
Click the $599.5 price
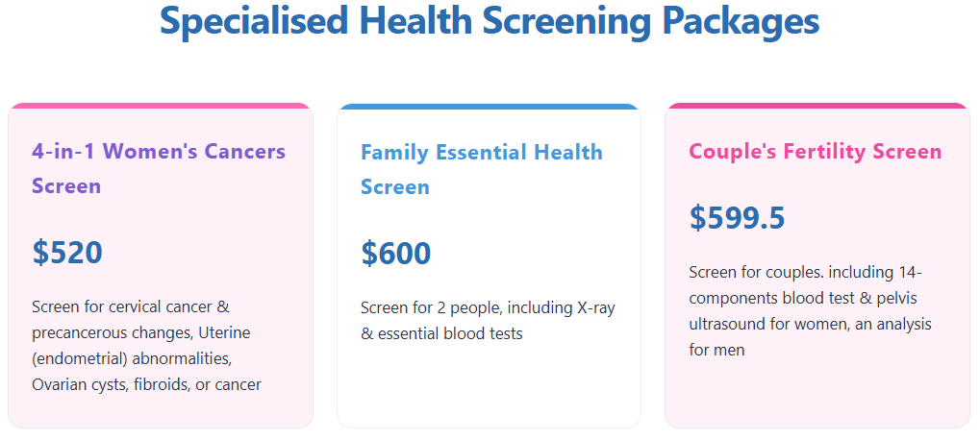tap(737, 218)
